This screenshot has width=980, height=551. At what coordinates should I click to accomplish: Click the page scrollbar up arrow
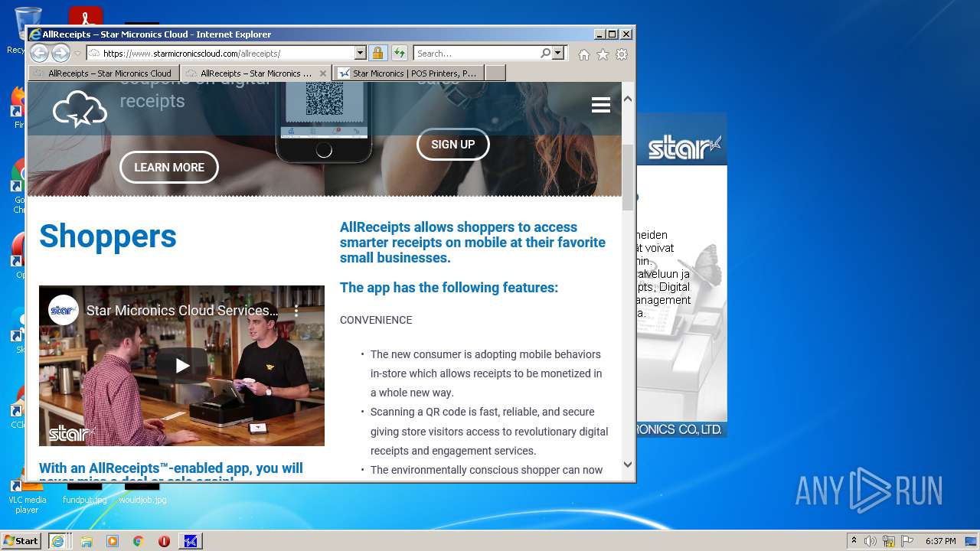628,99
